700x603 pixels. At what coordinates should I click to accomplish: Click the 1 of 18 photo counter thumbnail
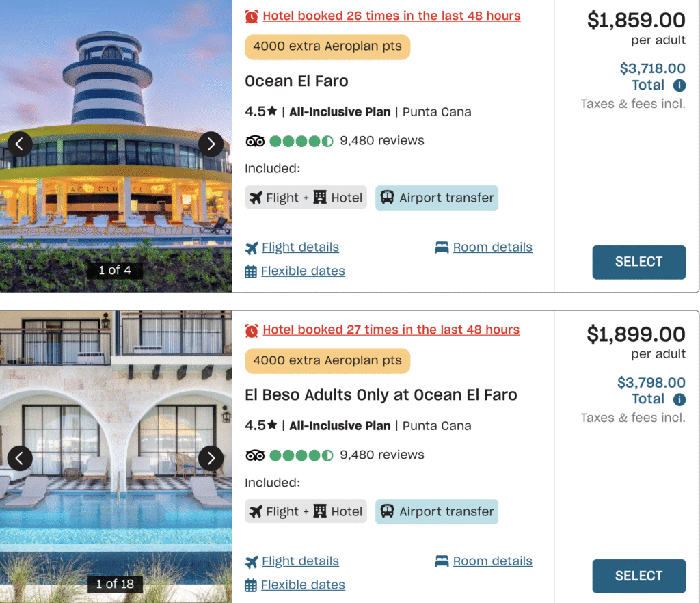tap(116, 584)
